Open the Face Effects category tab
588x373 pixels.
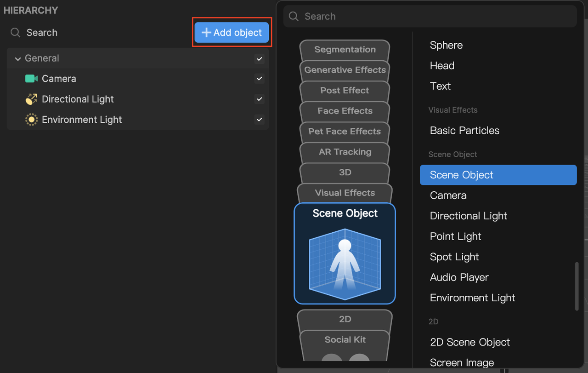pos(345,111)
